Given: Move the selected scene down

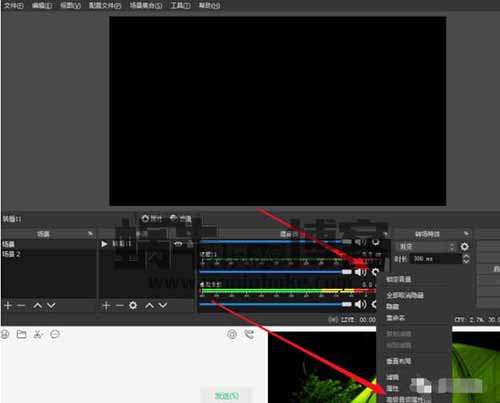Looking at the screenshot, I should click(x=51, y=305).
